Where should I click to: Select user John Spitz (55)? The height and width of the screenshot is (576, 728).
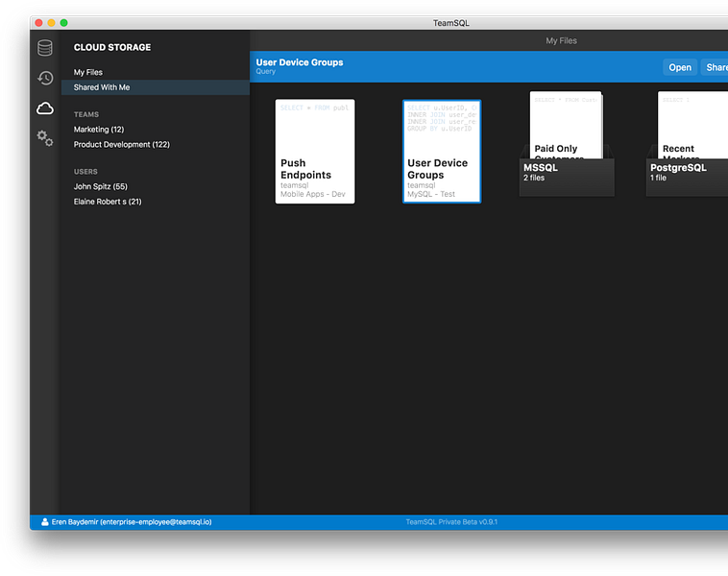pos(100,186)
